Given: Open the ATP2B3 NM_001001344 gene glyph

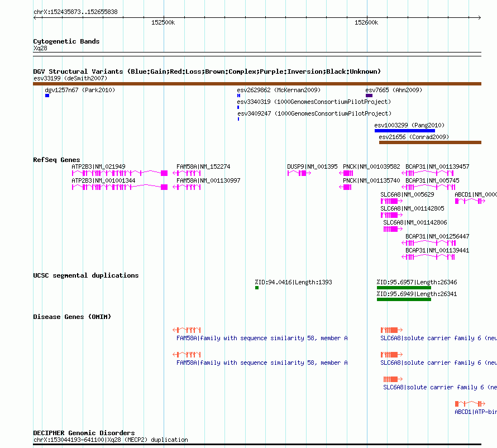Looking at the screenshot, I should pos(120,187).
